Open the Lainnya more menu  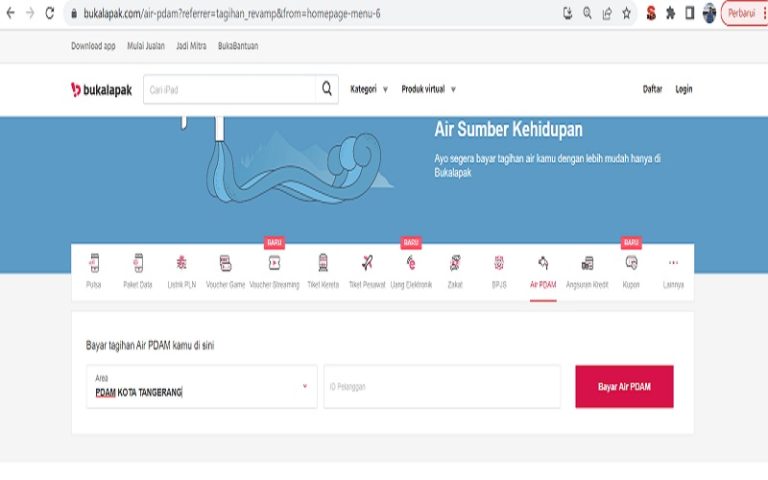(673, 272)
